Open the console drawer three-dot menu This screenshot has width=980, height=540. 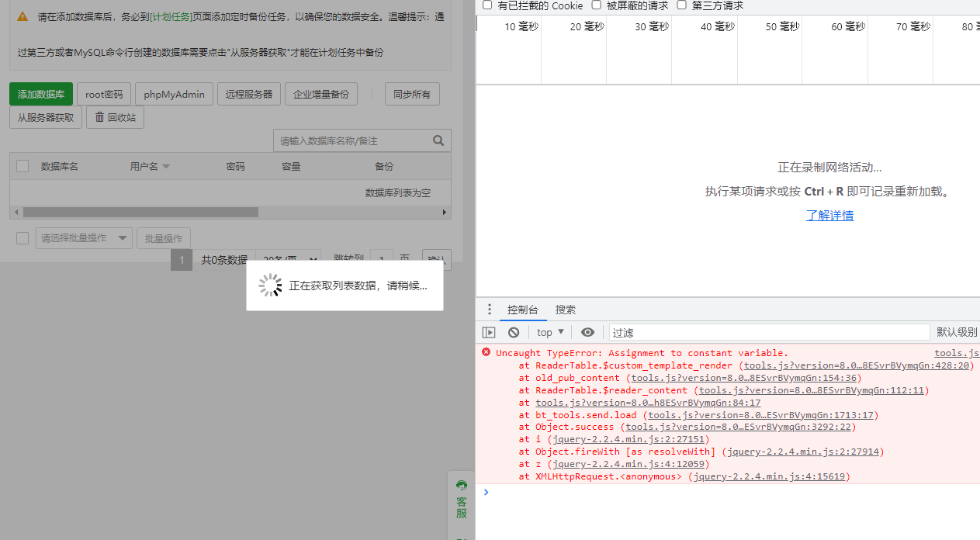click(x=489, y=310)
